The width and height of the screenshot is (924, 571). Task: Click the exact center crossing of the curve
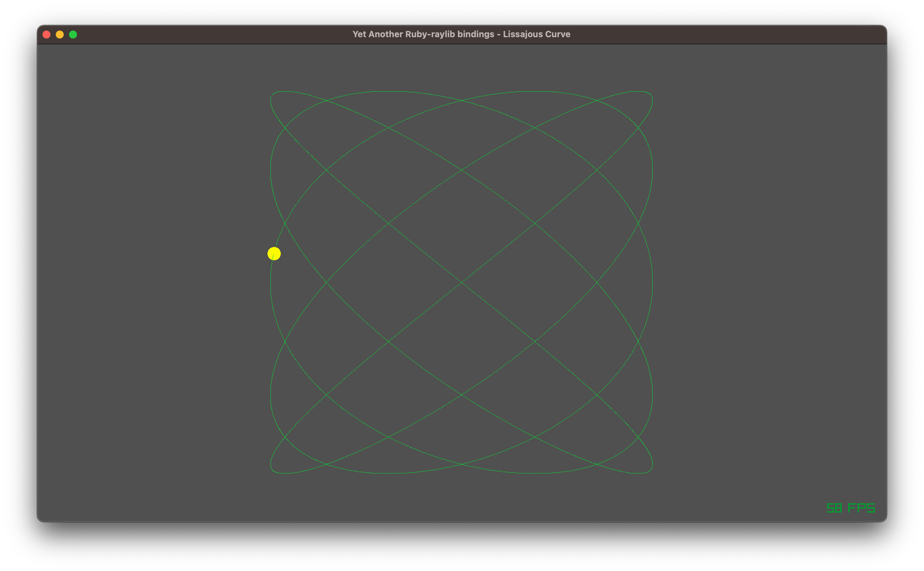point(461,282)
